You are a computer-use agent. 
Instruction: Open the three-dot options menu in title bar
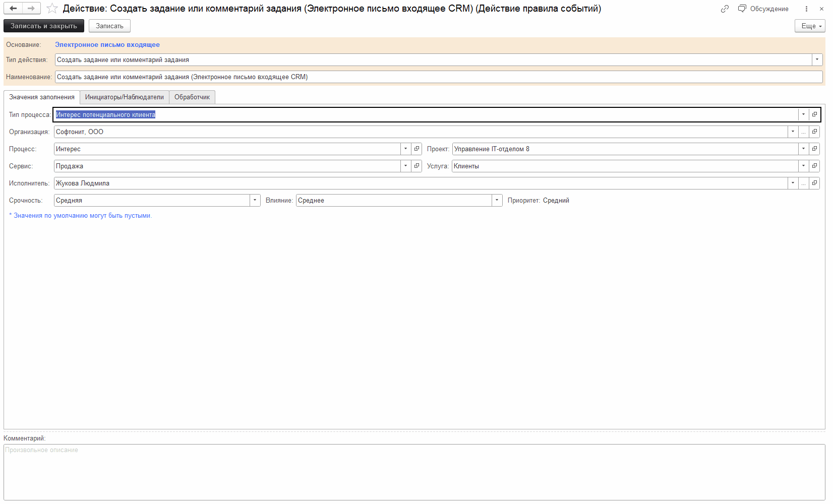806,9
